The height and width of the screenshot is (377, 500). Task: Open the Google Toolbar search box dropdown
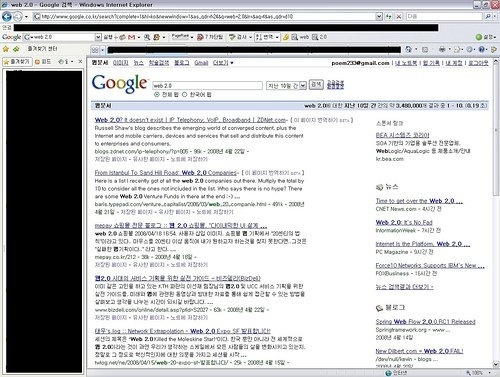tap(98, 37)
